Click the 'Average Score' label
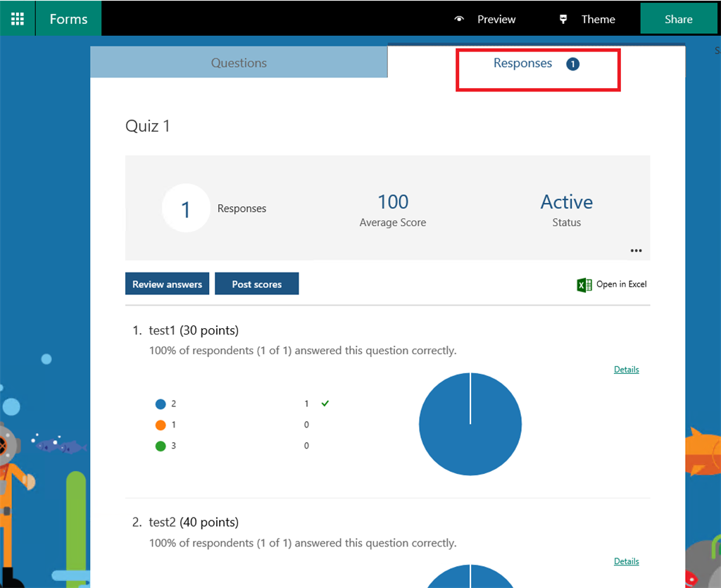The height and width of the screenshot is (588, 721). point(393,223)
